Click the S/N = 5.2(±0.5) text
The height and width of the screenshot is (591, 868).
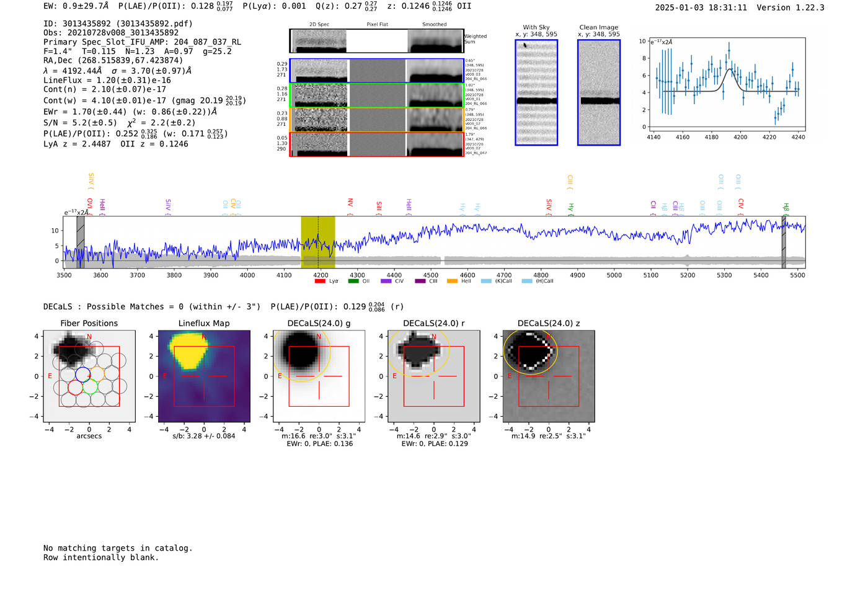click(80, 123)
